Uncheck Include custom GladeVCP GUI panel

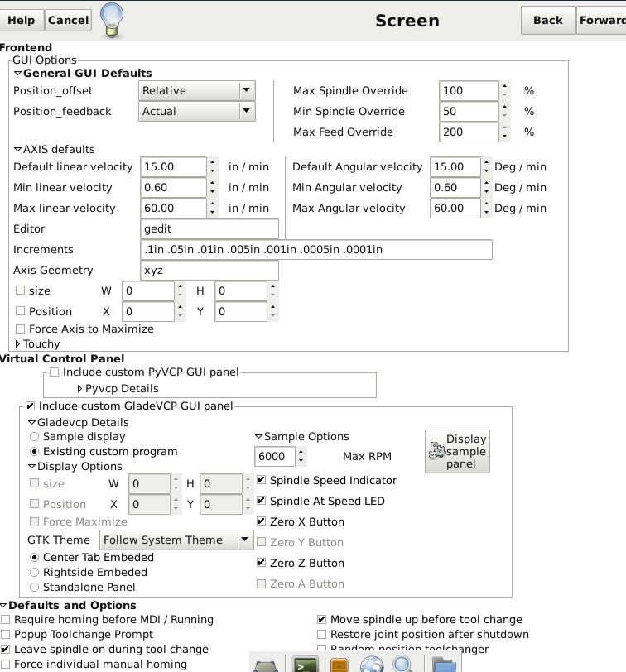pos(30,406)
